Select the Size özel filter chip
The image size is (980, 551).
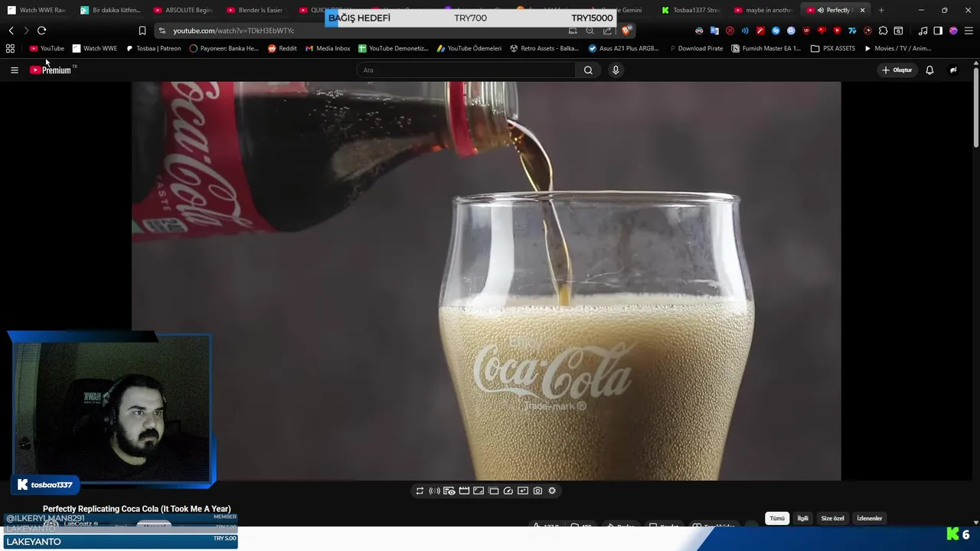tap(832, 518)
